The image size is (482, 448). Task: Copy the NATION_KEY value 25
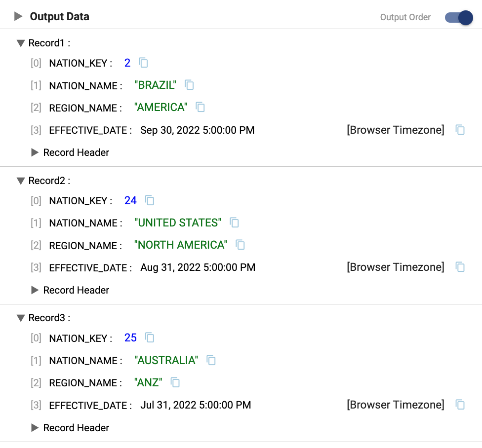pos(150,338)
